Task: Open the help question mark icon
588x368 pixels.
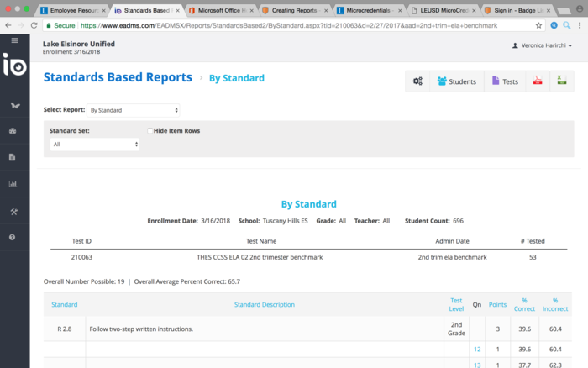Action: click(13, 238)
